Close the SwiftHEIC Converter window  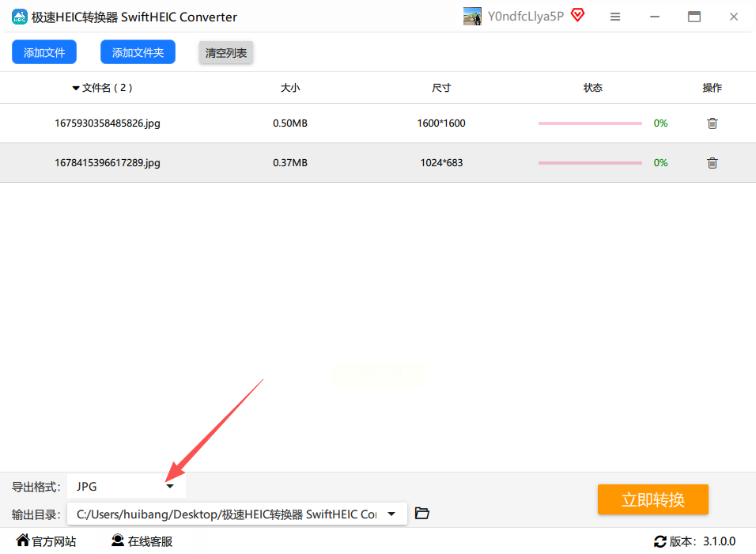(x=733, y=17)
